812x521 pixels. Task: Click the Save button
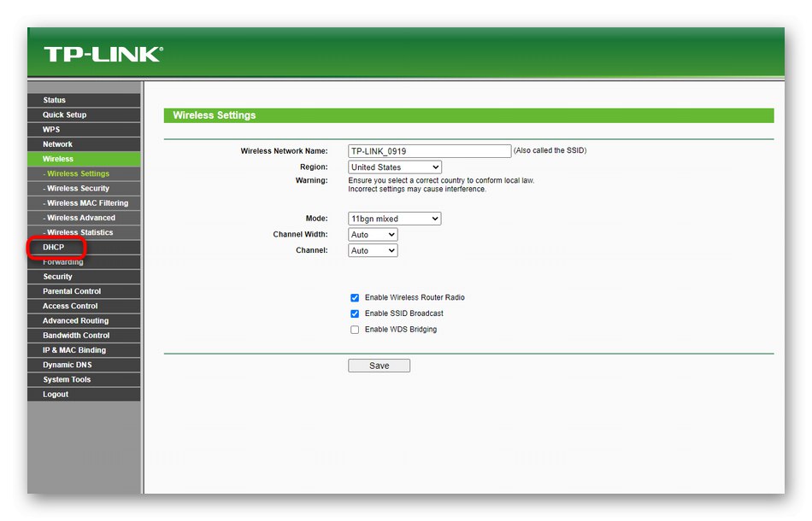pos(379,366)
